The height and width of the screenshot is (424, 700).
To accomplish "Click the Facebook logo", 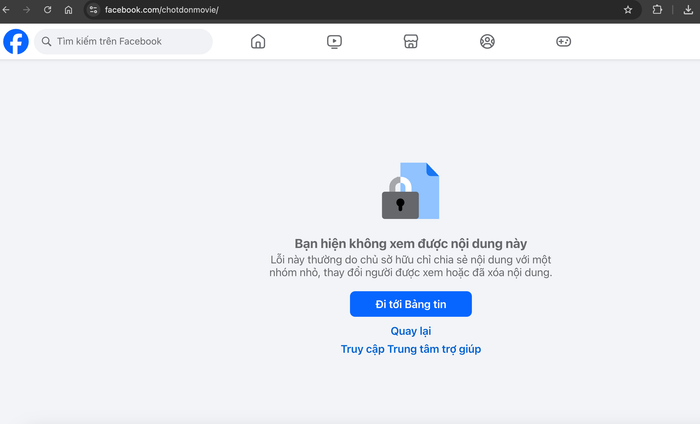I will click(16, 42).
